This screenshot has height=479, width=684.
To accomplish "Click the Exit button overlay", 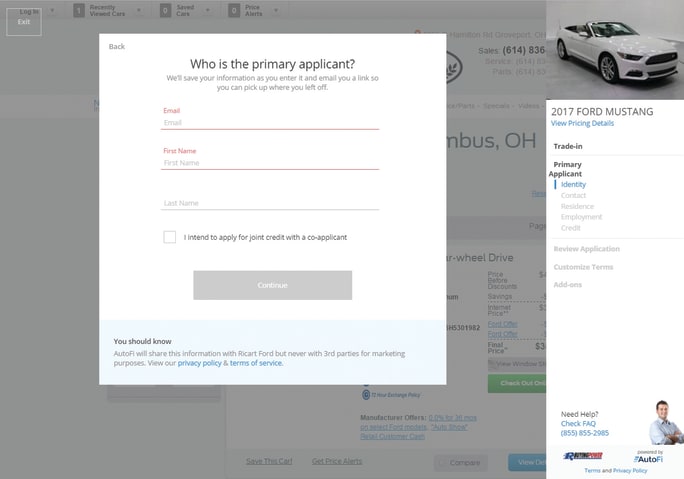I will pos(24,20).
